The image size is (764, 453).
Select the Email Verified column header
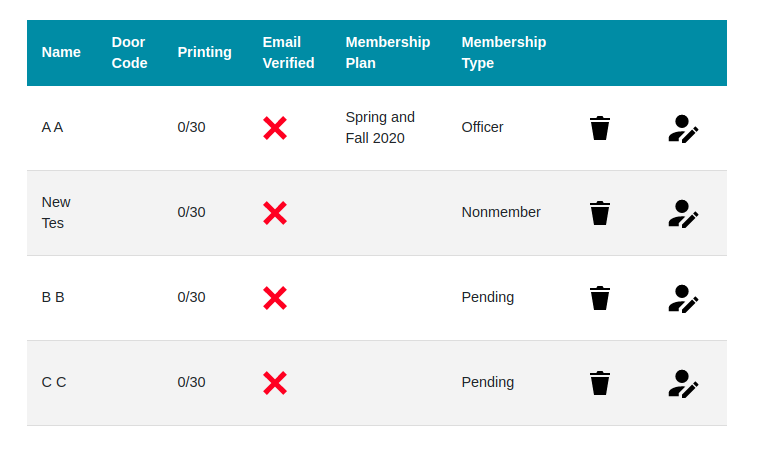point(288,53)
